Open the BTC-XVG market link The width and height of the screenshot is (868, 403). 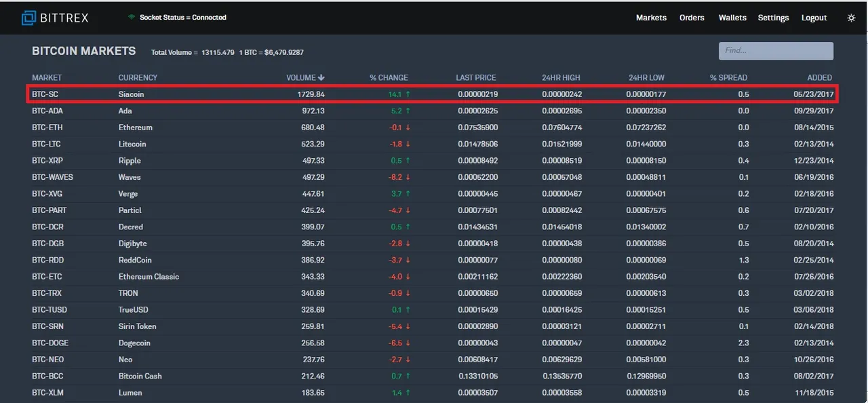pyautogui.click(x=47, y=194)
